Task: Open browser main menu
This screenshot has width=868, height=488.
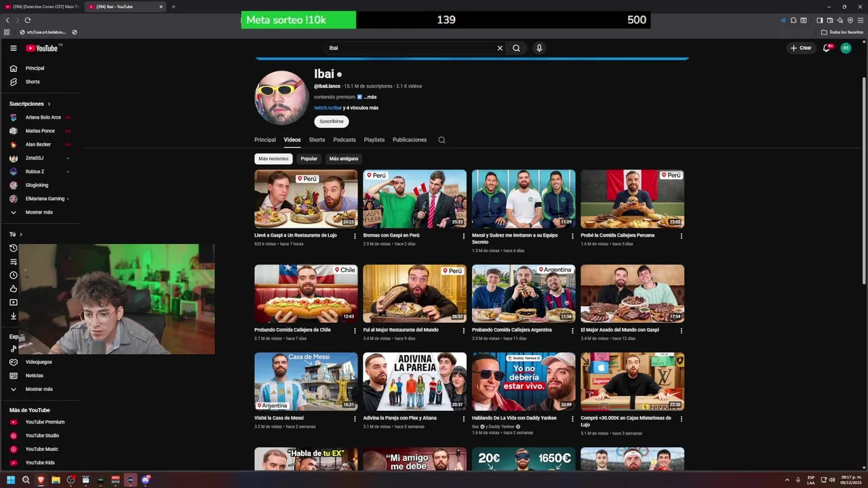Action: pyautogui.click(x=861, y=20)
